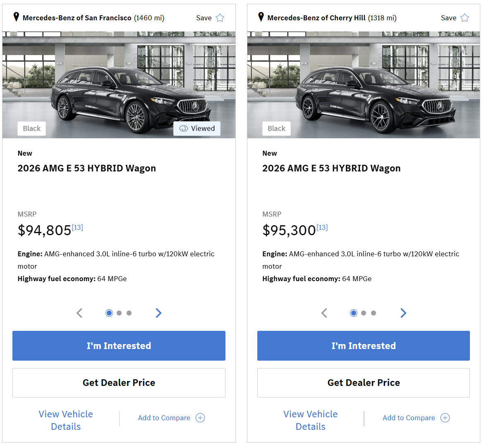Go to previous slide on Cherry Hill card
This screenshot has height=448, width=484.
point(324,313)
